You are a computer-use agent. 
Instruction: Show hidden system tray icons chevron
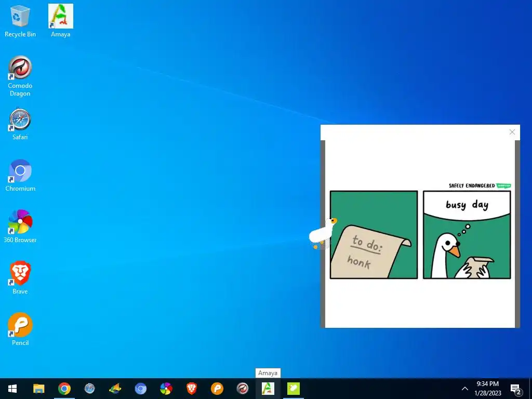[465, 389]
